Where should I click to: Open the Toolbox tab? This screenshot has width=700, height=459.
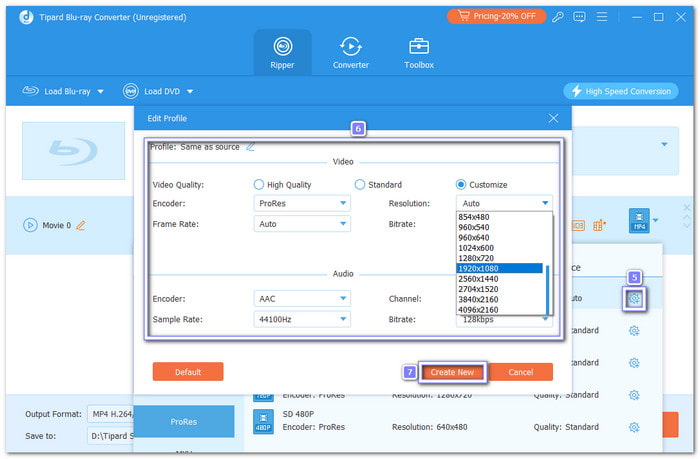click(x=419, y=53)
